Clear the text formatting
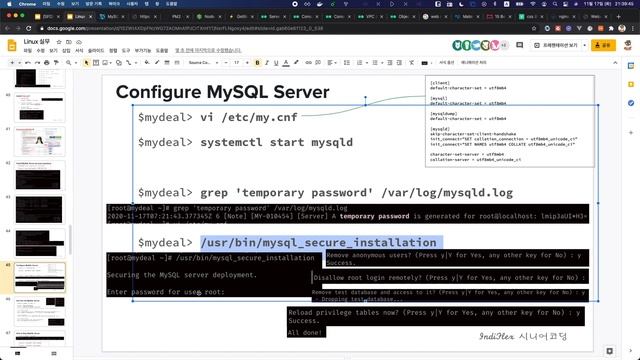 point(411,63)
